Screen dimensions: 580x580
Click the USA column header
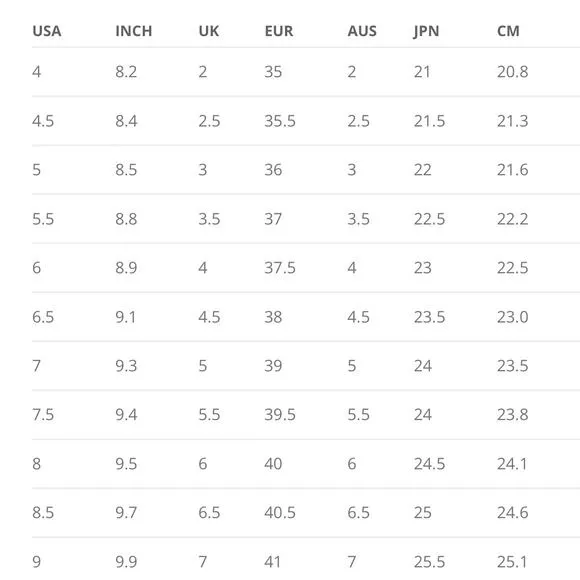tap(47, 31)
